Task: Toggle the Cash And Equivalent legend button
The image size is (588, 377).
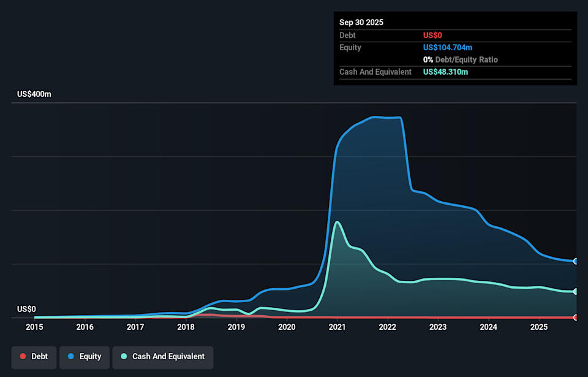Action: [x=163, y=357]
